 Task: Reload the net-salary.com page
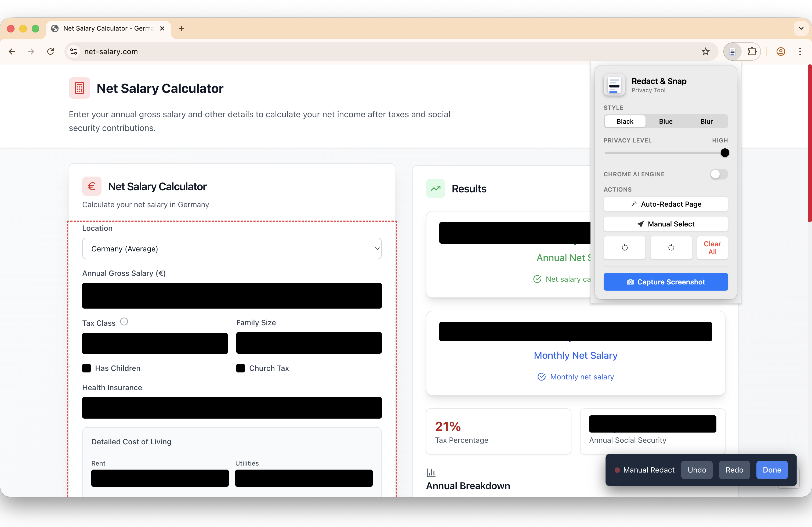click(50, 52)
